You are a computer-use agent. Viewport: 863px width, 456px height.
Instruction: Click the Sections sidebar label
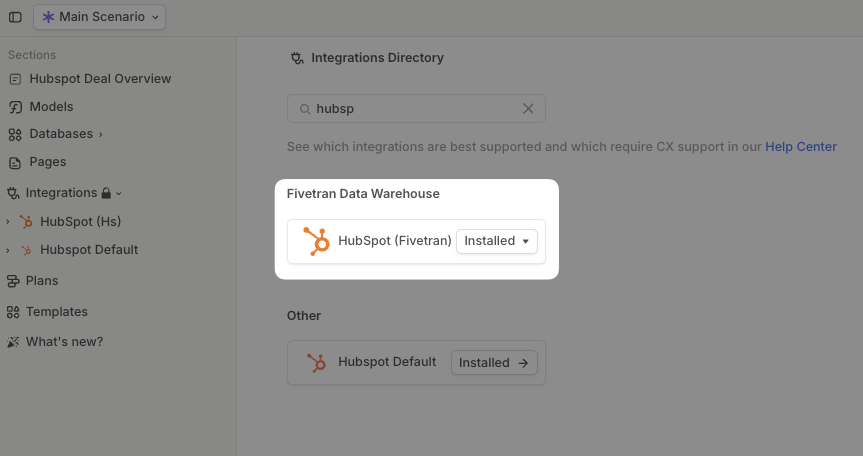pyautogui.click(x=32, y=55)
